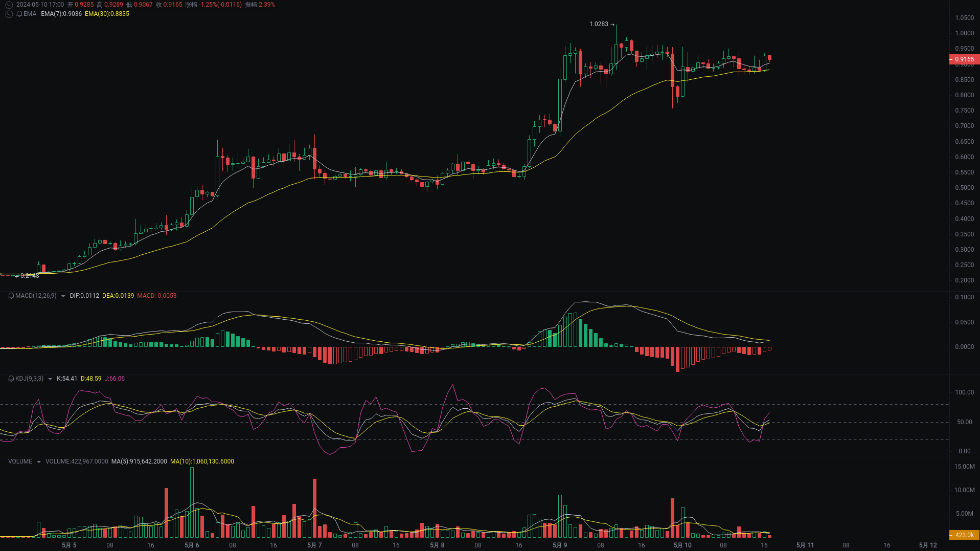Open the KDJ(9,3,3) dropdown arrow
The width and height of the screenshot is (980, 551).
point(50,379)
